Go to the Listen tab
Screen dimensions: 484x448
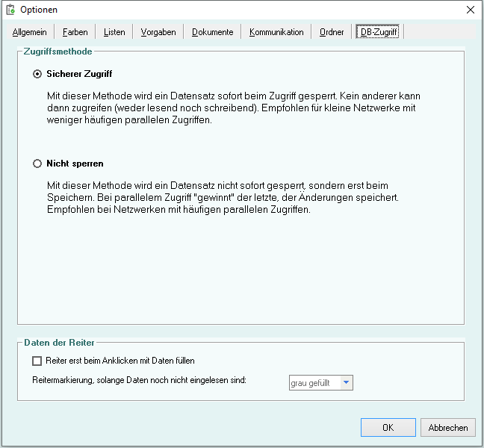pos(114,32)
